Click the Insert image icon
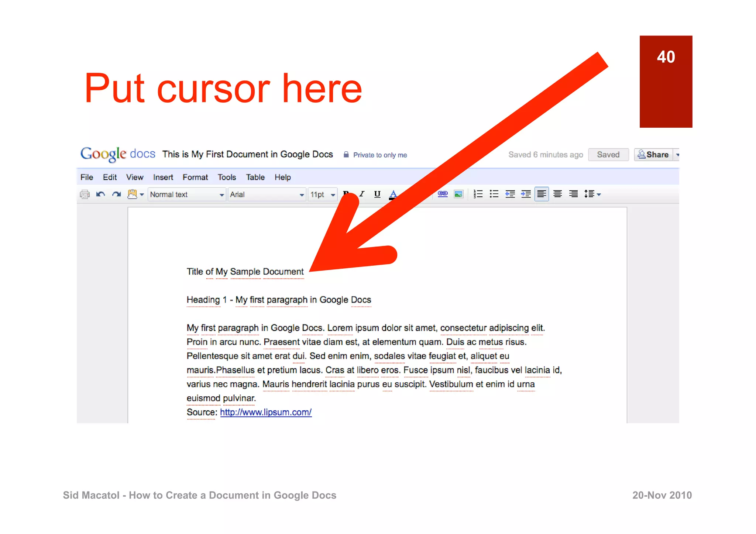 tap(458, 194)
